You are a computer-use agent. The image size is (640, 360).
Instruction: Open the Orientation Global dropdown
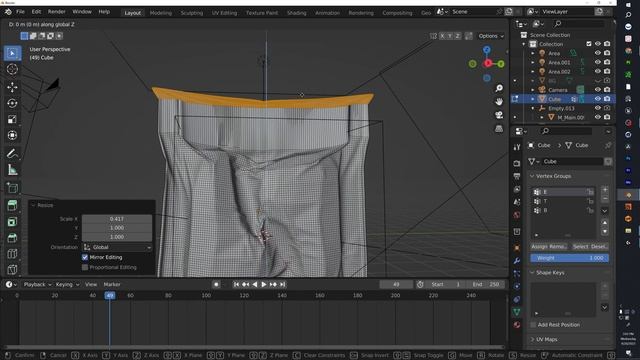[x=117, y=247]
